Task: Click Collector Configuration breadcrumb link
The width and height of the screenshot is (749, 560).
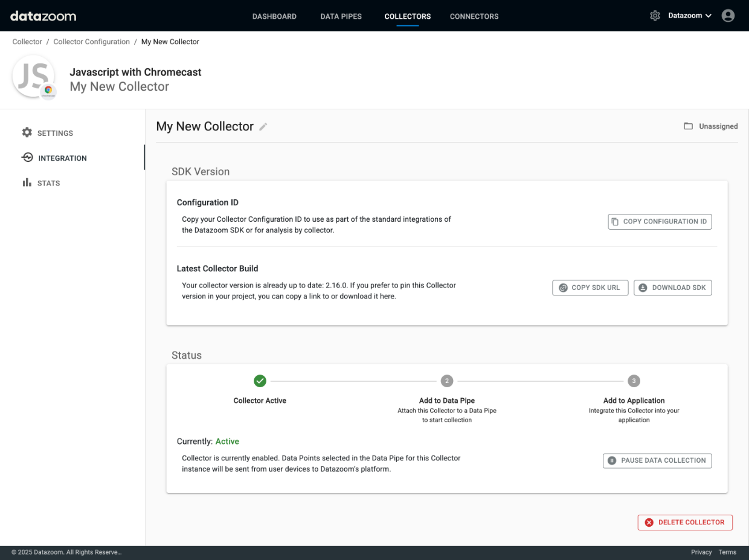Action: [91, 42]
